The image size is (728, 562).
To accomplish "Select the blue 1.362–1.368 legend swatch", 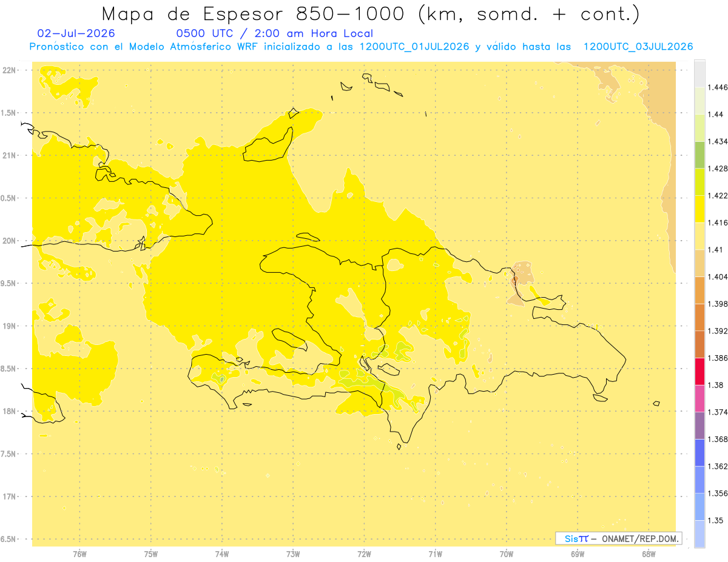I will 699,453.
